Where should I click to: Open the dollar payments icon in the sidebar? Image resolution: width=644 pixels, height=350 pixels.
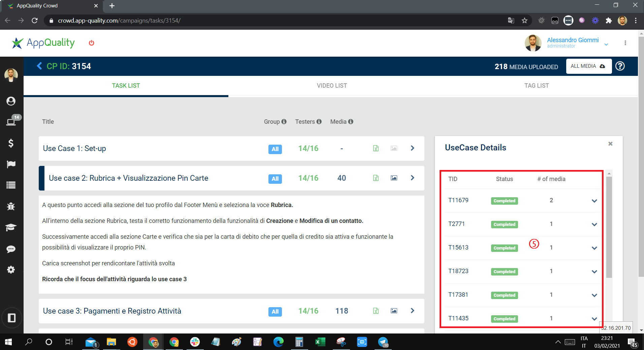click(x=11, y=143)
